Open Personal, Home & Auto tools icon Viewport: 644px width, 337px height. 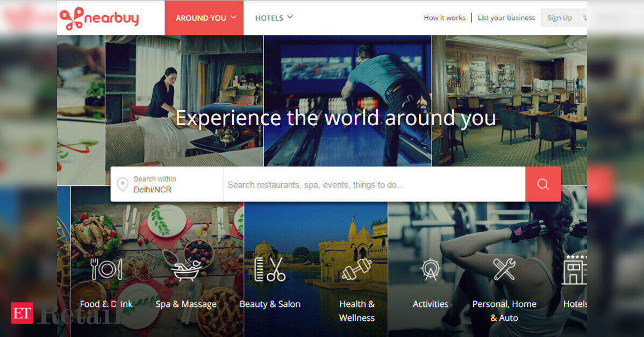[504, 269]
